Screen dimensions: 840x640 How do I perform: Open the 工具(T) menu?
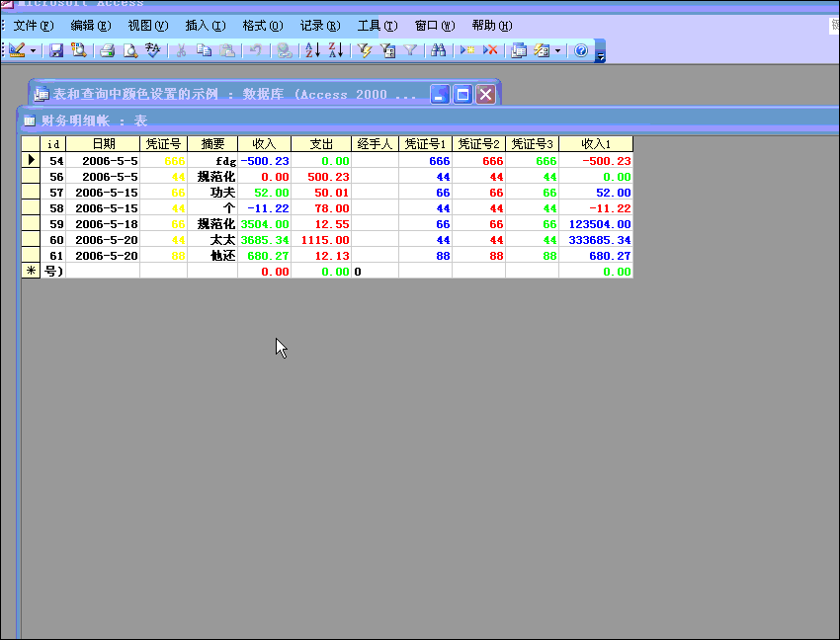[x=378, y=25]
